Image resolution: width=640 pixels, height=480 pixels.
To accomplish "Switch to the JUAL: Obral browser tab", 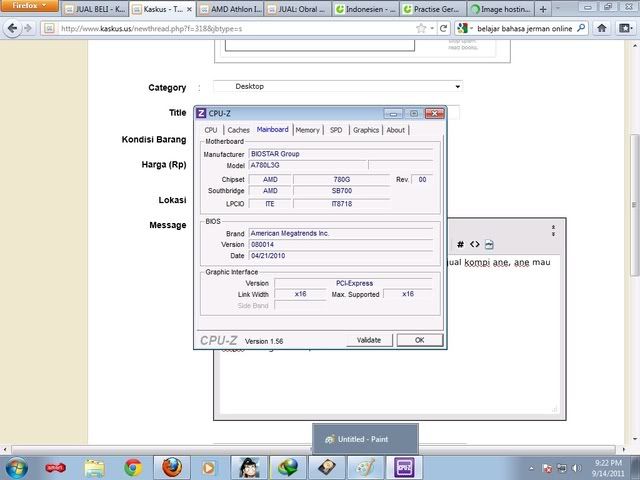I will [x=297, y=9].
